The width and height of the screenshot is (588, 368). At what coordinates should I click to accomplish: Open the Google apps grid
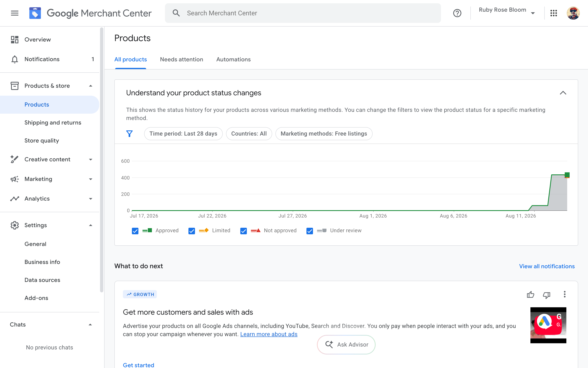(x=553, y=13)
